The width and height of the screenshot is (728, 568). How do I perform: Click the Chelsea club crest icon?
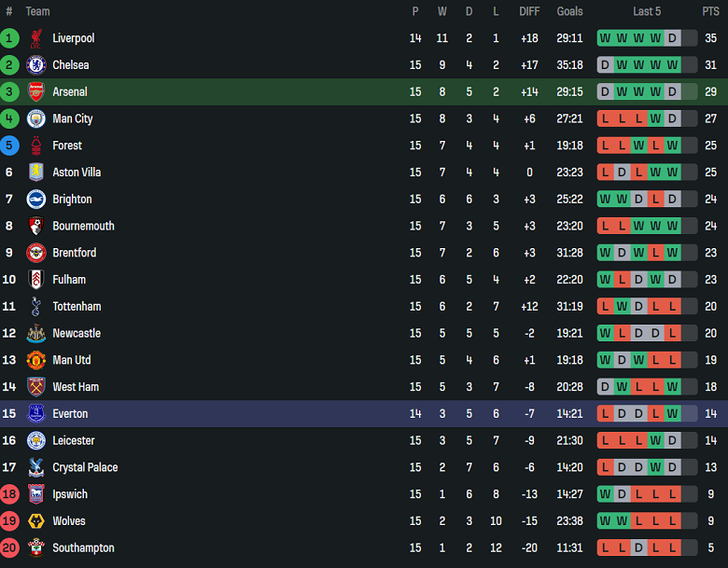(36, 65)
